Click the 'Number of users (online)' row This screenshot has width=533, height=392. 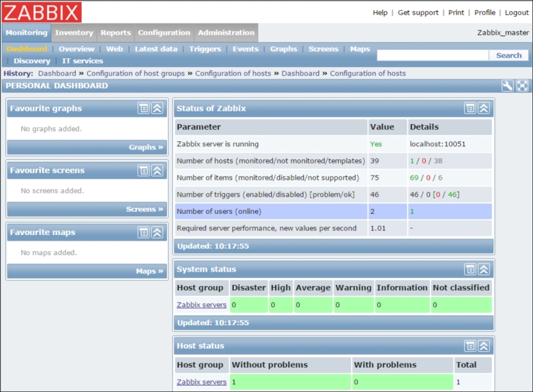(333, 211)
